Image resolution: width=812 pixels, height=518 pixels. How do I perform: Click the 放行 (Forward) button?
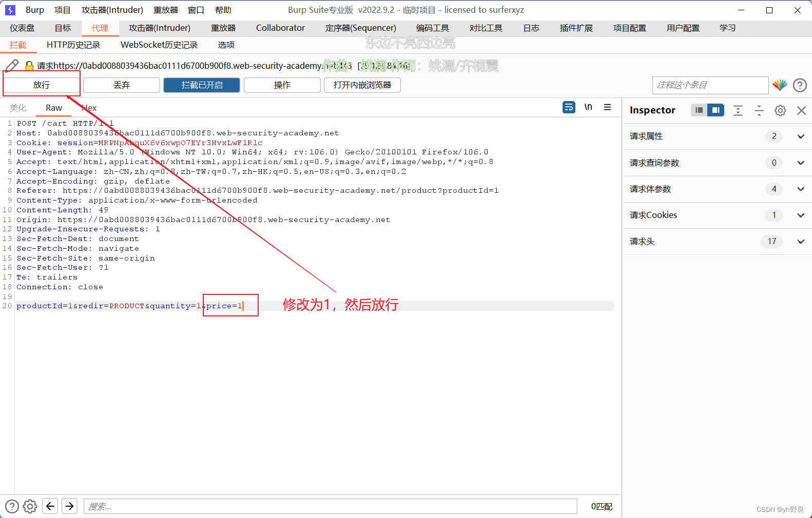click(x=42, y=85)
